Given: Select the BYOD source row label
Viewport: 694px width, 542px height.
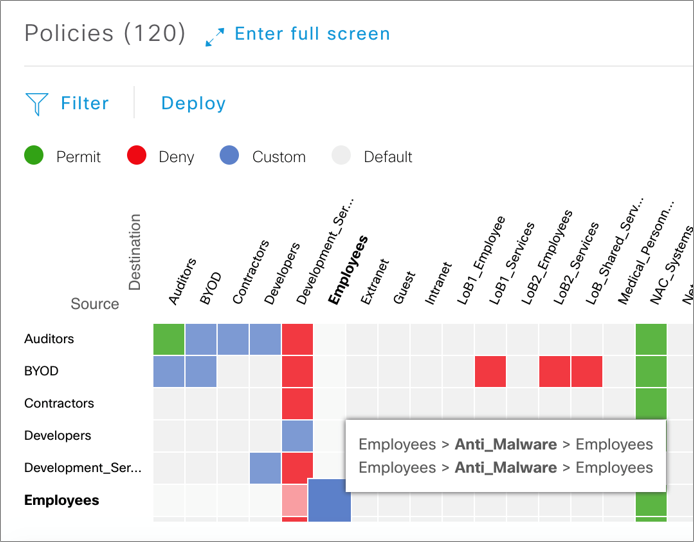Looking at the screenshot, I should click(42, 371).
